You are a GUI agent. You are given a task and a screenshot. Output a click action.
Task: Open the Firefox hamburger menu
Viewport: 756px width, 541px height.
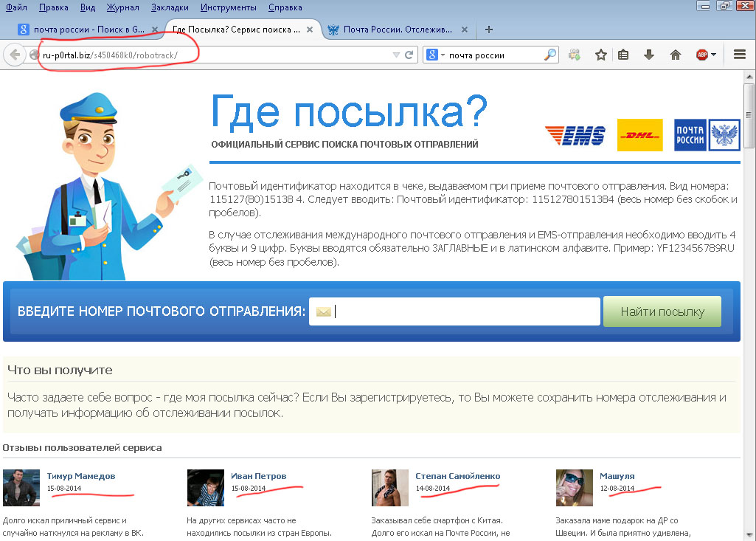tap(740, 55)
